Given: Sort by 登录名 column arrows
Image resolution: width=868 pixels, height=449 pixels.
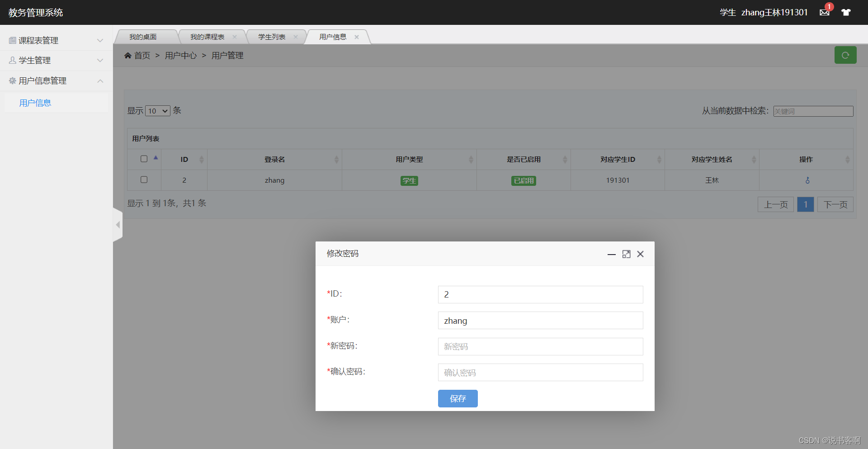Looking at the screenshot, I should pyautogui.click(x=336, y=160).
